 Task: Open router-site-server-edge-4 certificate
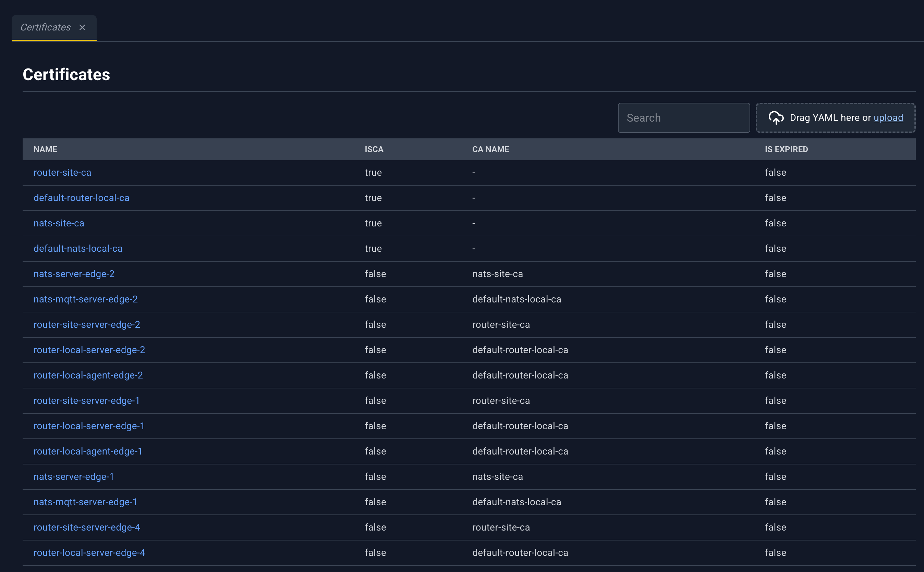pos(87,527)
